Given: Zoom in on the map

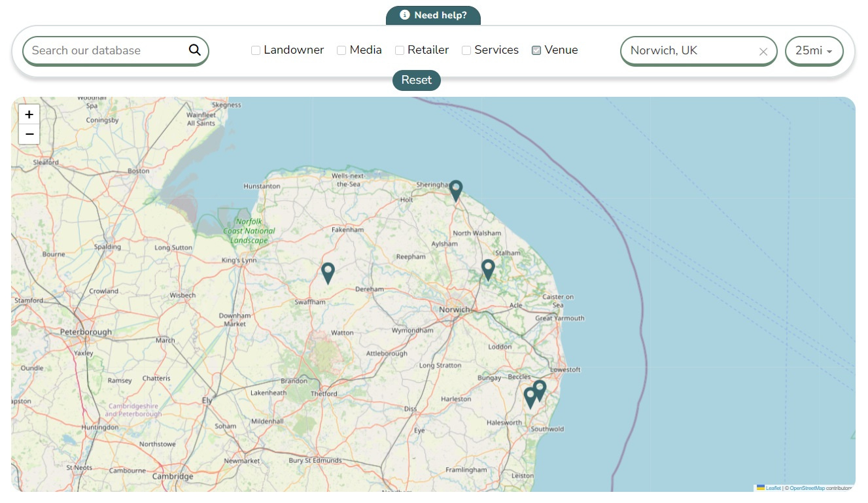Looking at the screenshot, I should (x=29, y=114).
